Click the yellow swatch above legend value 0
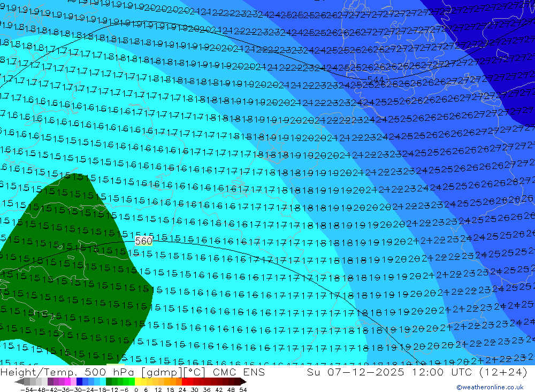The width and height of the screenshot is (535, 392). [x=138, y=382]
